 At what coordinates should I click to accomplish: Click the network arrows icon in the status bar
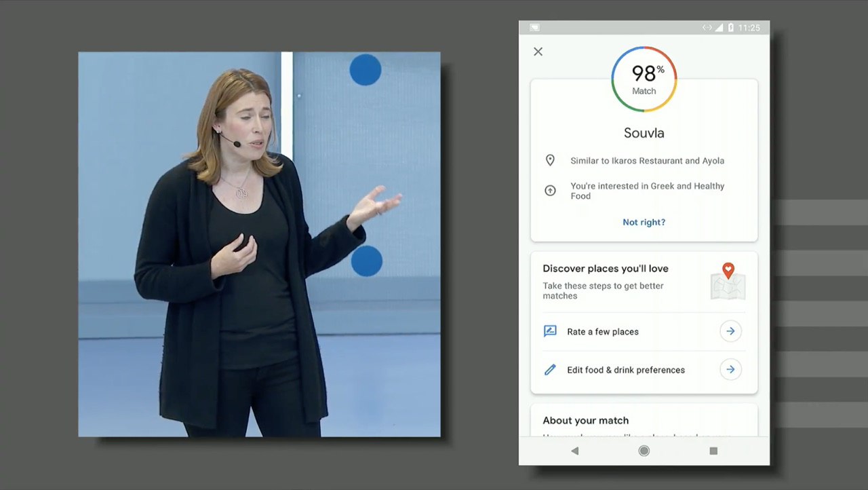pos(707,28)
